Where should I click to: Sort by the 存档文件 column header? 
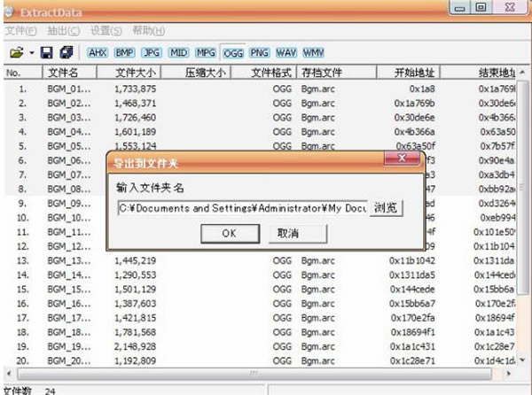coord(337,73)
